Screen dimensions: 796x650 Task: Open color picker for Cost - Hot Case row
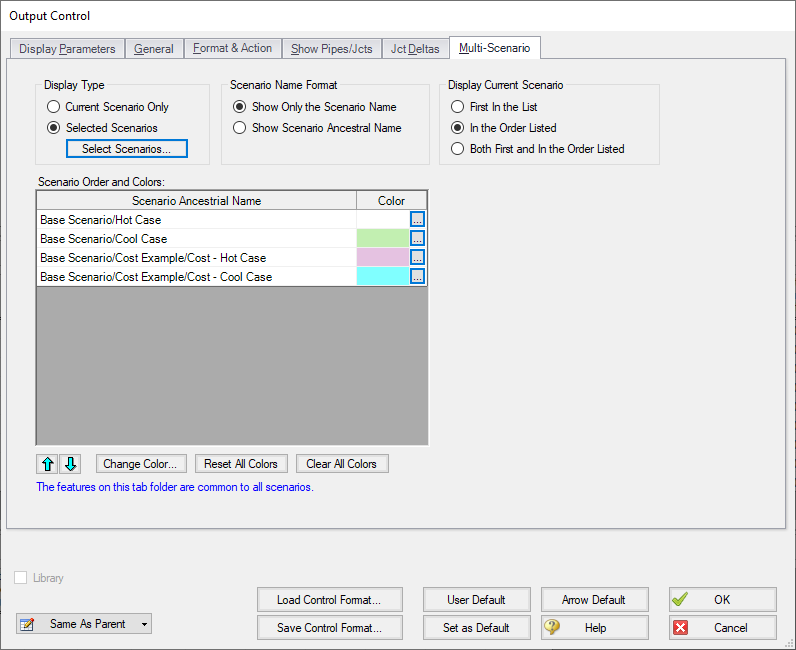tap(417, 257)
